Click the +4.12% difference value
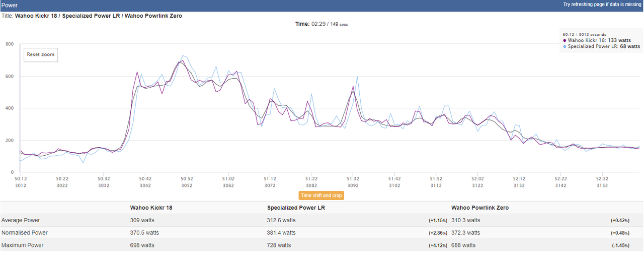 tap(438, 246)
